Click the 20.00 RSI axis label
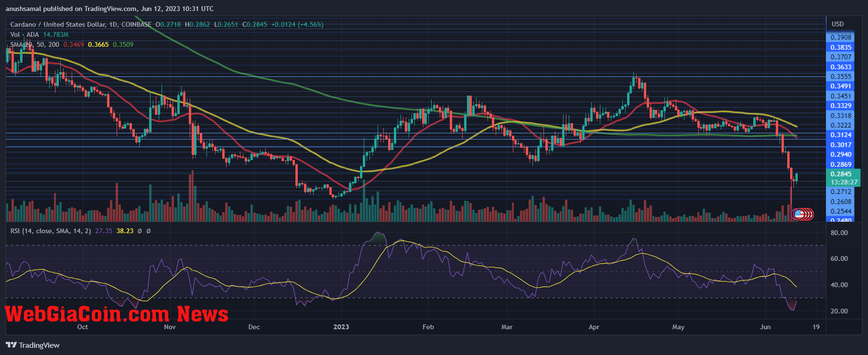 [839, 311]
